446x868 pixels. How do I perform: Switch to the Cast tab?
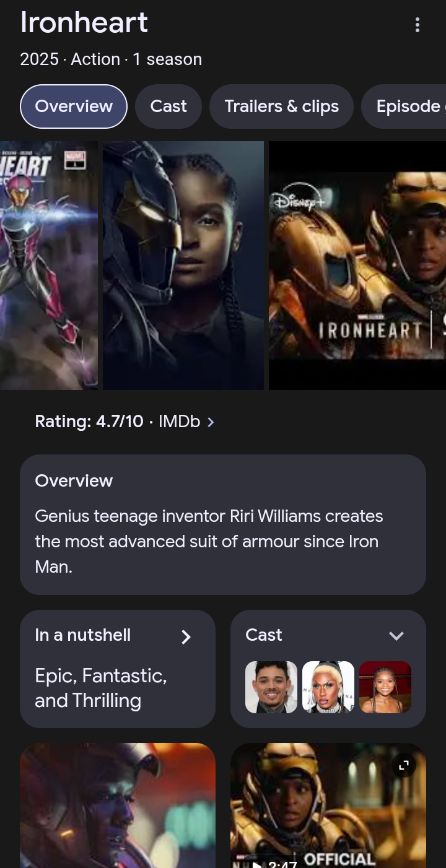coord(168,106)
